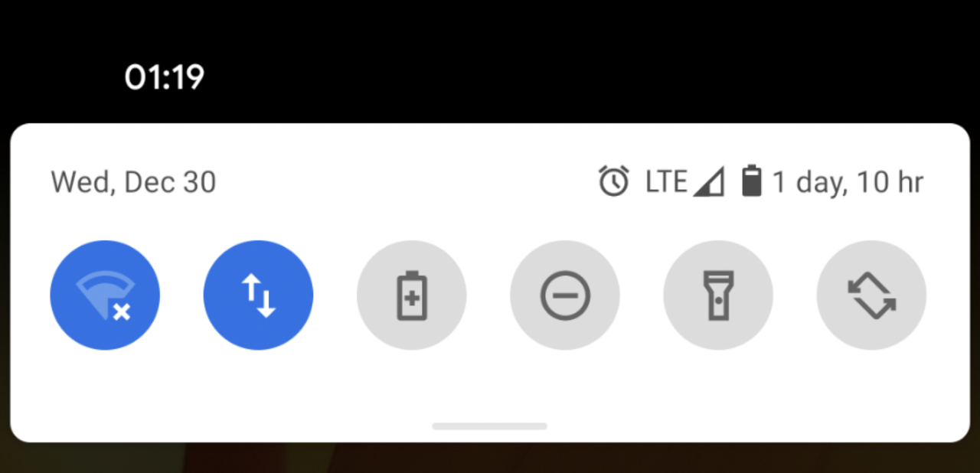Disable the mobile data tile with arrows
The image size is (980, 473).
(x=258, y=295)
